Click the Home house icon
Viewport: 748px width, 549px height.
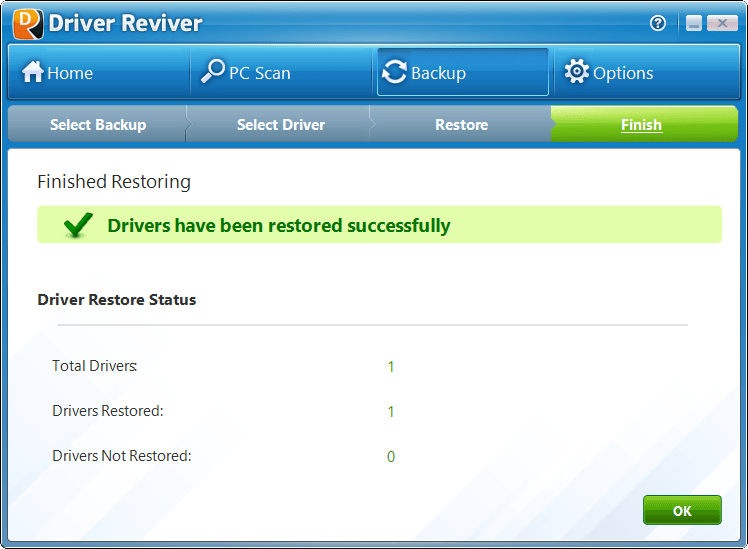point(33,72)
